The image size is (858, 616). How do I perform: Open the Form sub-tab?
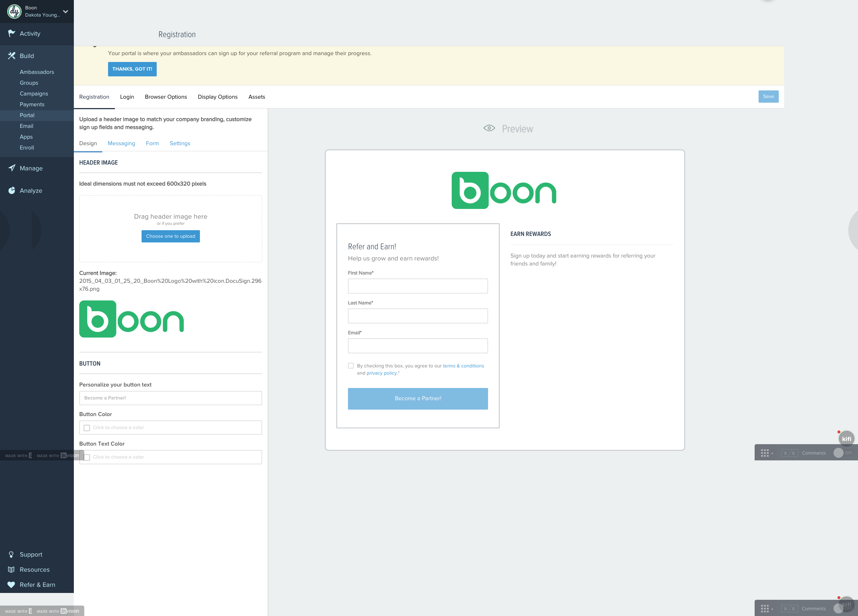tap(152, 143)
